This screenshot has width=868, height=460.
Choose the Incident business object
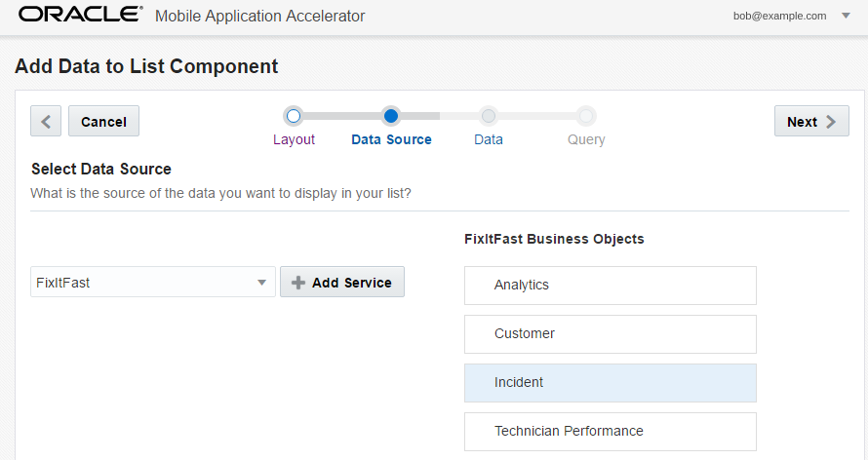[611, 383]
